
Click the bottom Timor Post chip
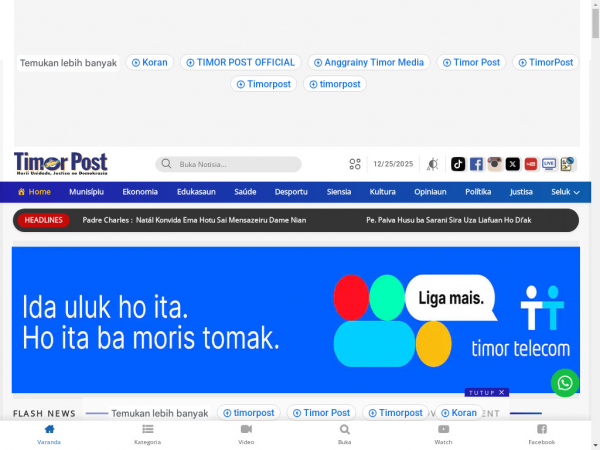(x=321, y=413)
